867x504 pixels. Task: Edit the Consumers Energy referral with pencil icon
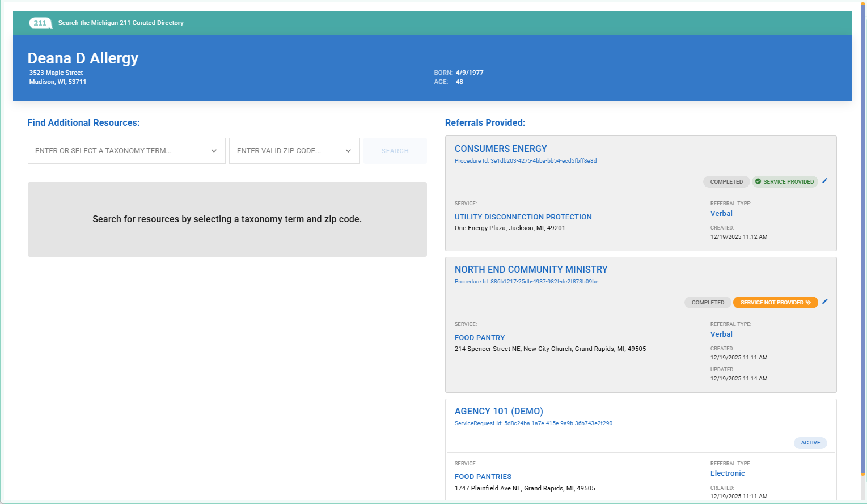coord(825,181)
